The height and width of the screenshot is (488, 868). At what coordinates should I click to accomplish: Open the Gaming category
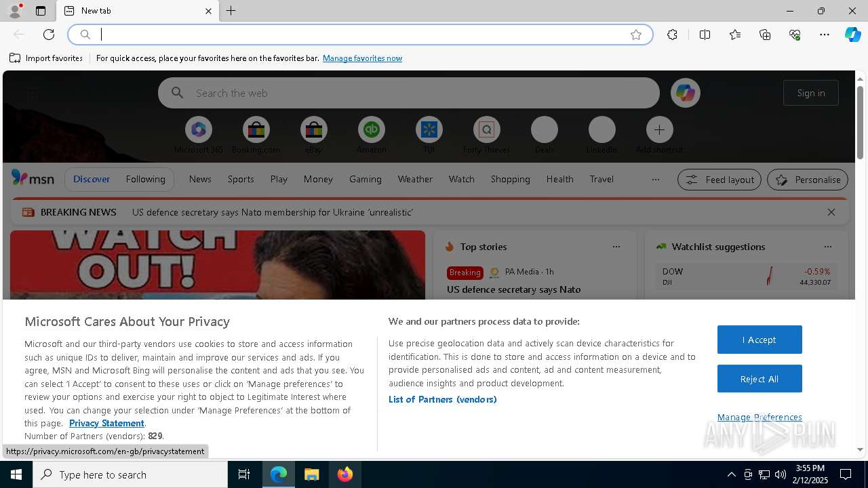[x=365, y=179]
